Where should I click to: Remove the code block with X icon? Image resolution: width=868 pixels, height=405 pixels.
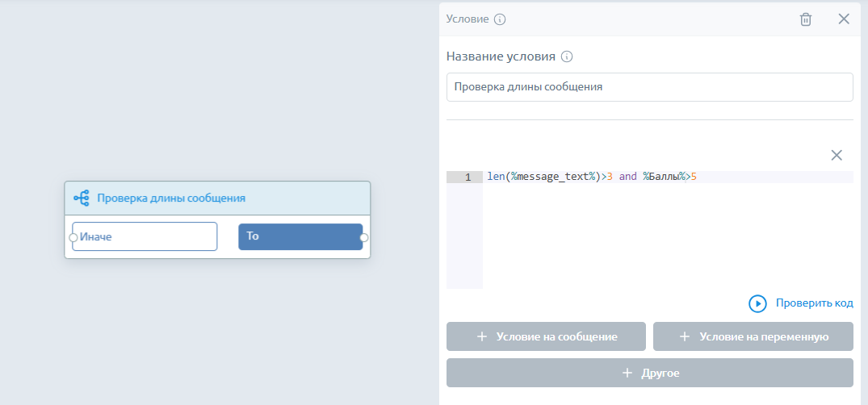point(837,155)
